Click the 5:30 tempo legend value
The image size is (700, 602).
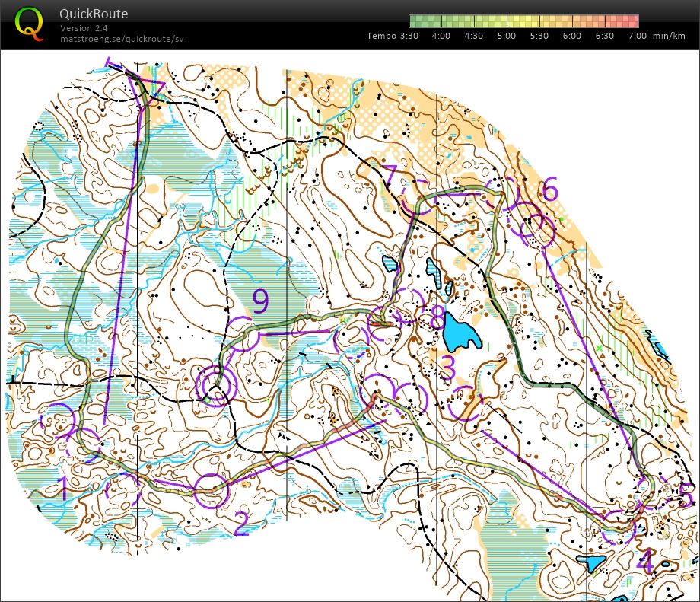[x=539, y=36]
